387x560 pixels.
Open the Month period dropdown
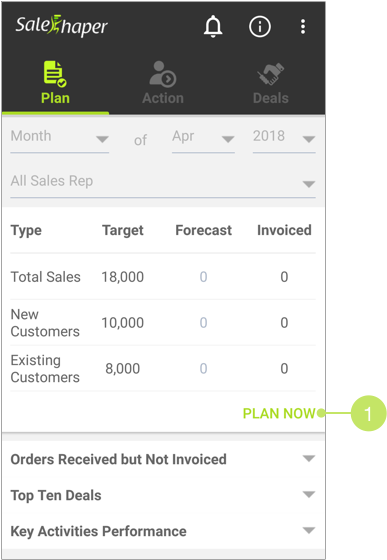pyautogui.click(x=60, y=138)
